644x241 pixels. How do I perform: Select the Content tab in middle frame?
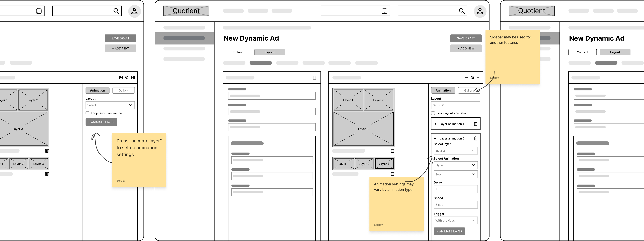[x=237, y=52]
